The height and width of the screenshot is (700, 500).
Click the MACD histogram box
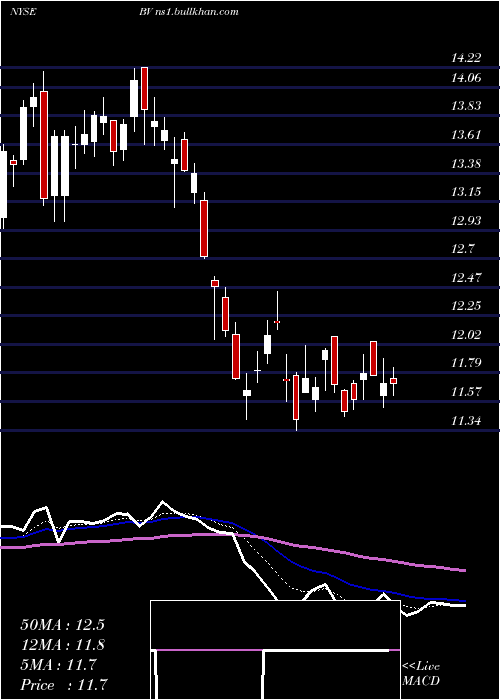click(275, 650)
